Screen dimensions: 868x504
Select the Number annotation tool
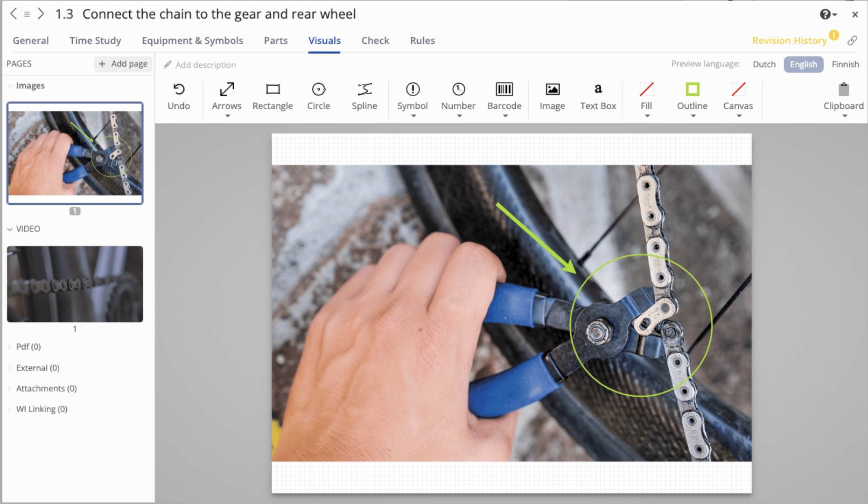click(458, 96)
